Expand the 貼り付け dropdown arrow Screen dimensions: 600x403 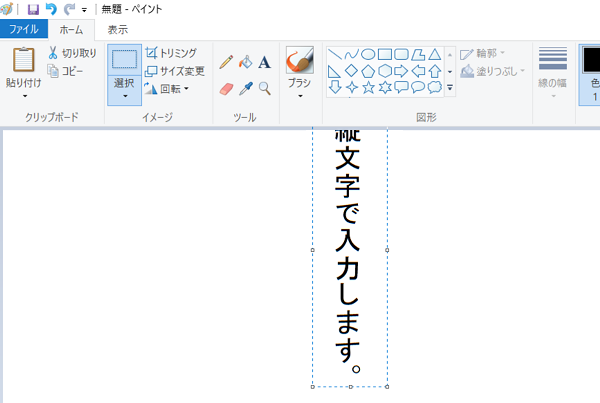25,96
